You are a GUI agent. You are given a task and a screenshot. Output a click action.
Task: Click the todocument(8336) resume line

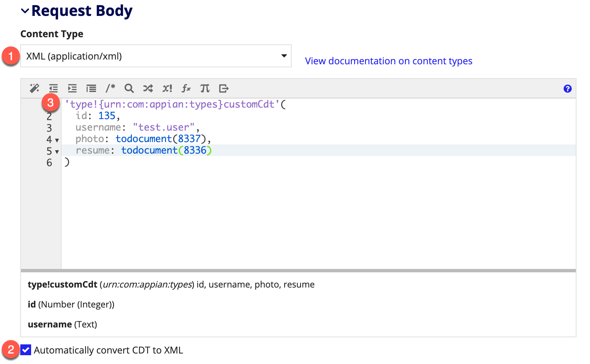click(x=143, y=150)
